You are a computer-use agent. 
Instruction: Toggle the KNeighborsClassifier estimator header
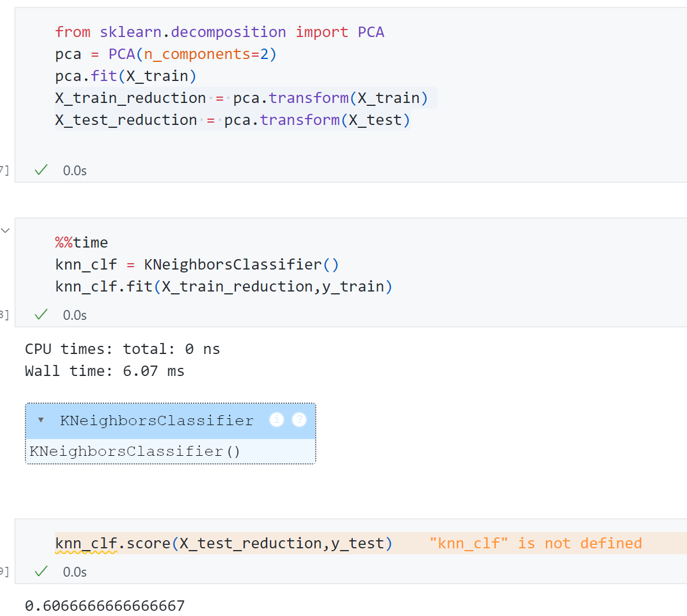[x=156, y=420]
